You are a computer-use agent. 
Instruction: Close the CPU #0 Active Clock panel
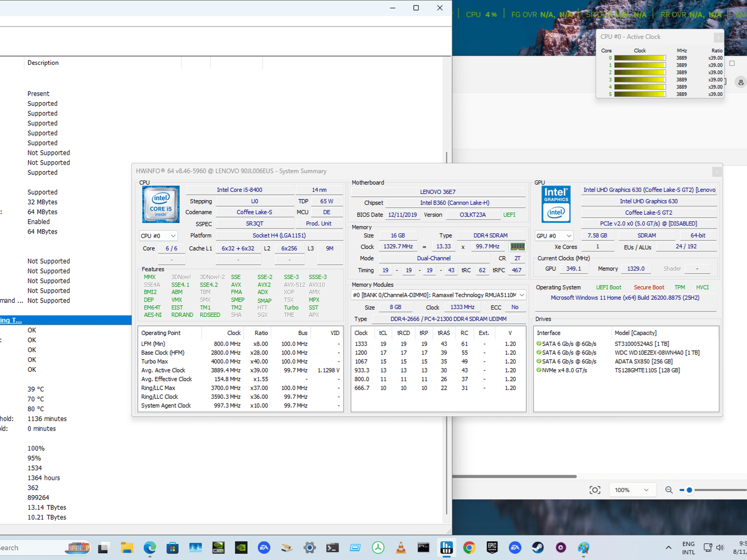pyautogui.click(x=718, y=37)
